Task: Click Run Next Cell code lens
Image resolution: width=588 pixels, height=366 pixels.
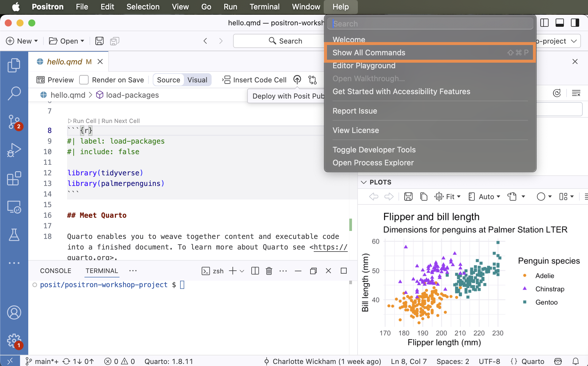Action: [121, 121]
